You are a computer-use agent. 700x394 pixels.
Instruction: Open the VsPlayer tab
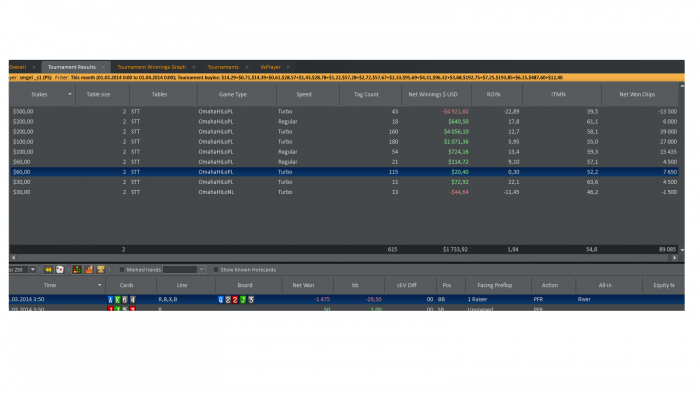pyautogui.click(x=271, y=67)
